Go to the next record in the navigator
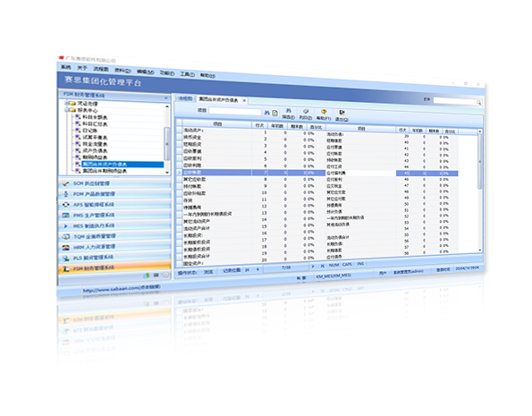Screen dimensions: 532x416 coord(313,267)
